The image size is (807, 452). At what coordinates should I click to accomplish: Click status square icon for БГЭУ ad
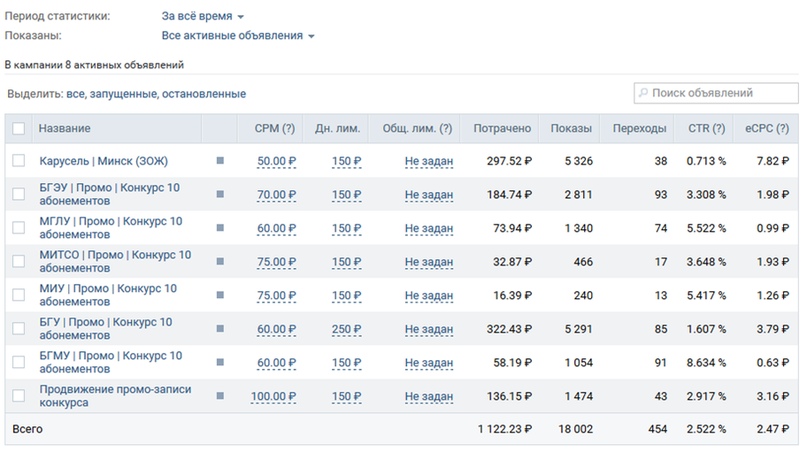pos(220,194)
